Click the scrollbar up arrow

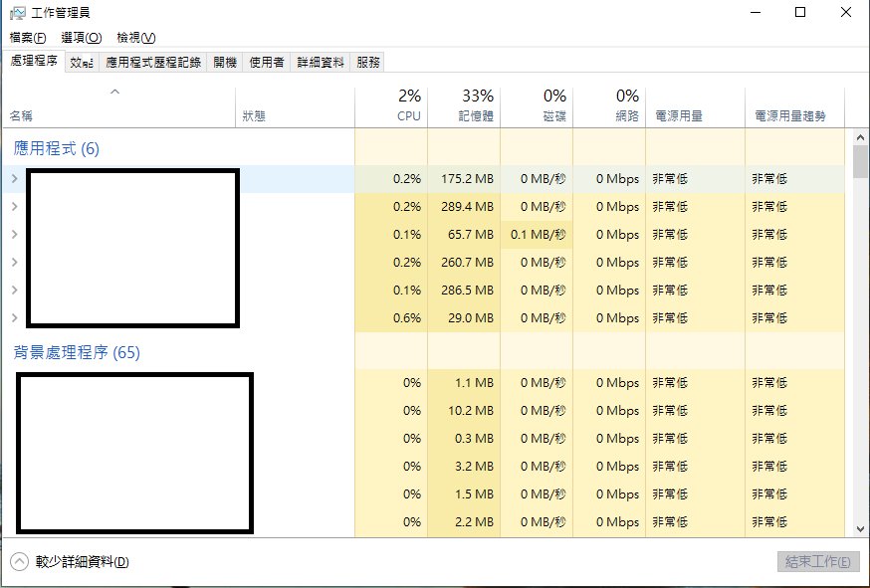click(x=861, y=135)
